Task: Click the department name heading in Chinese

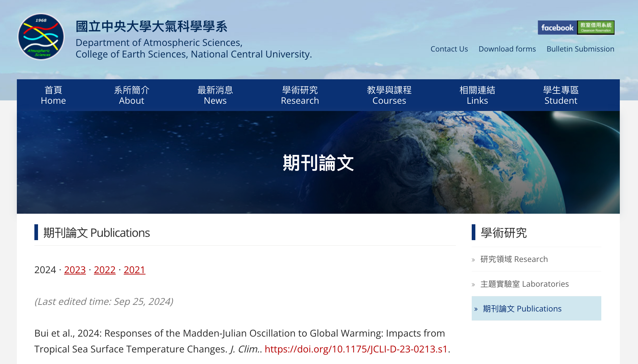Action: tap(151, 26)
